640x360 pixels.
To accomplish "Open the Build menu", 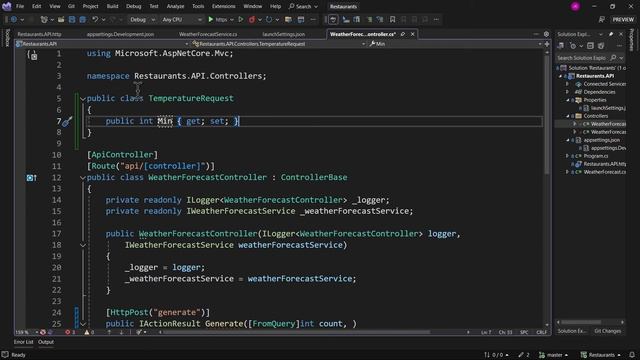I will point(112,6).
